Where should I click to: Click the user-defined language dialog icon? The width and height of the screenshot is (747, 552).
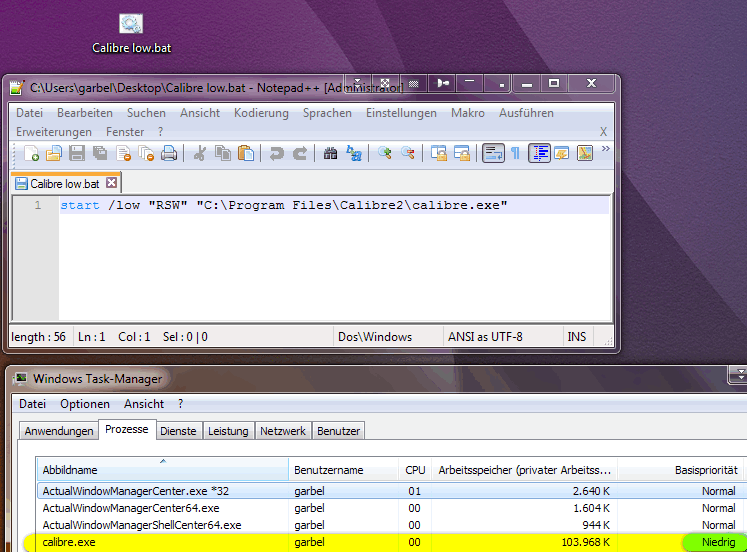(x=562, y=153)
